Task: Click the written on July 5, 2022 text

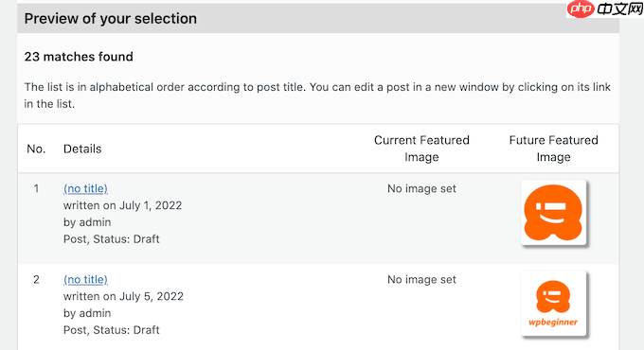Action: point(123,296)
